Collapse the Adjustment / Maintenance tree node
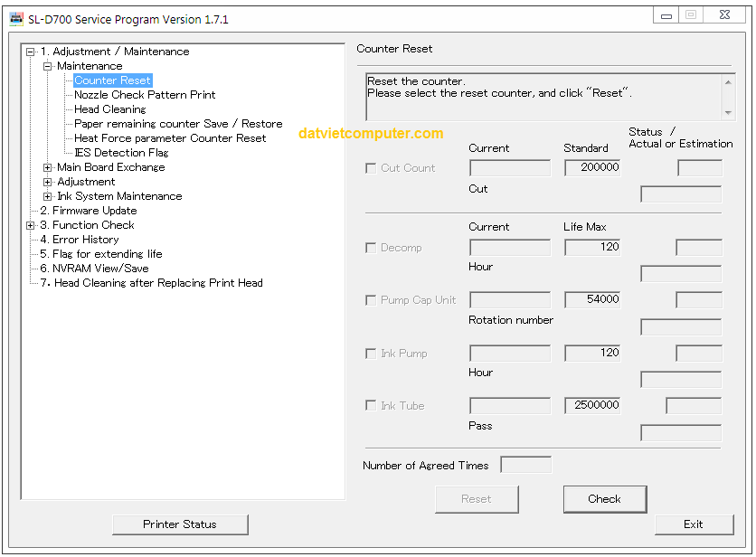The height and width of the screenshot is (557, 756). click(31, 52)
